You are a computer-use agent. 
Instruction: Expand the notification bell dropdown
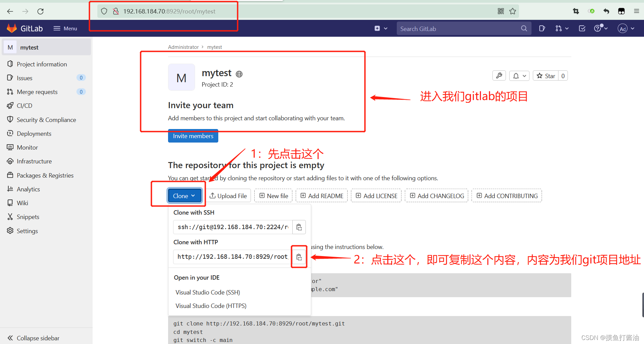click(519, 76)
